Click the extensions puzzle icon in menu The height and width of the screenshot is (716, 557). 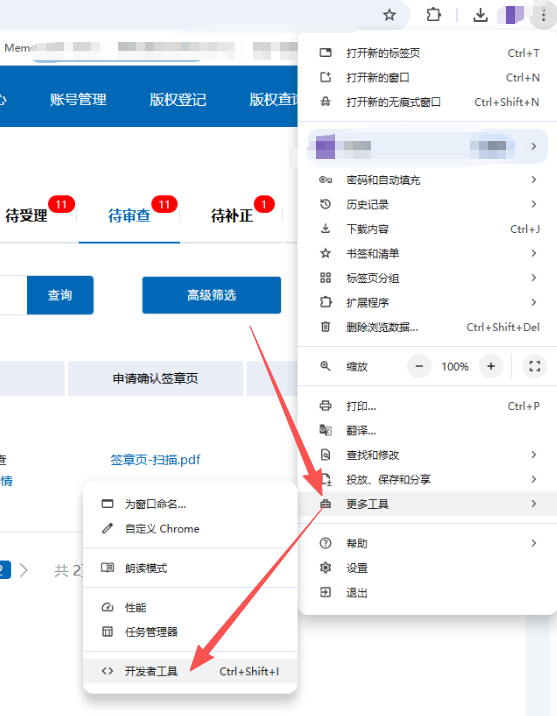coord(326,302)
